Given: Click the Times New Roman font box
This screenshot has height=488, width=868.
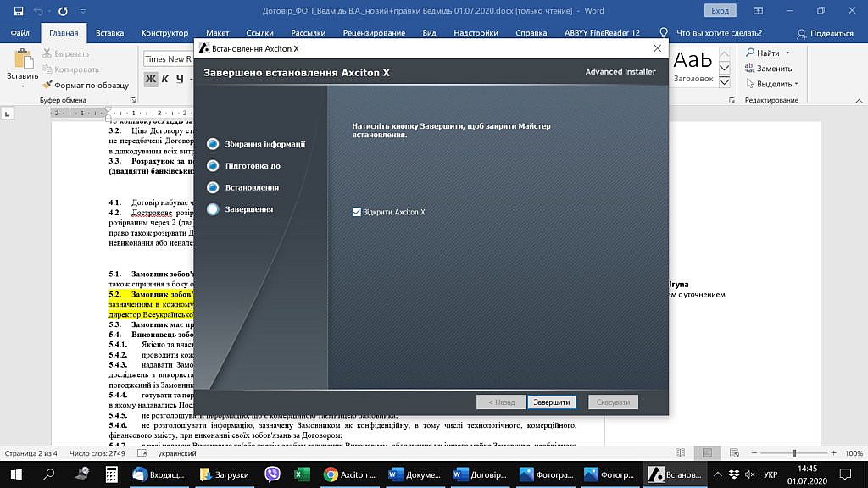Looking at the screenshot, I should [168, 58].
